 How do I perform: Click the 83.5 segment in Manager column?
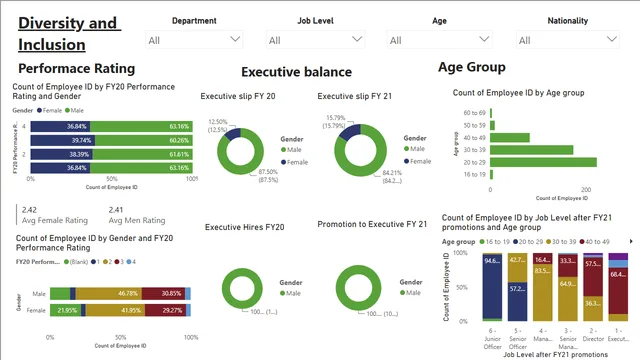[x=543, y=292]
